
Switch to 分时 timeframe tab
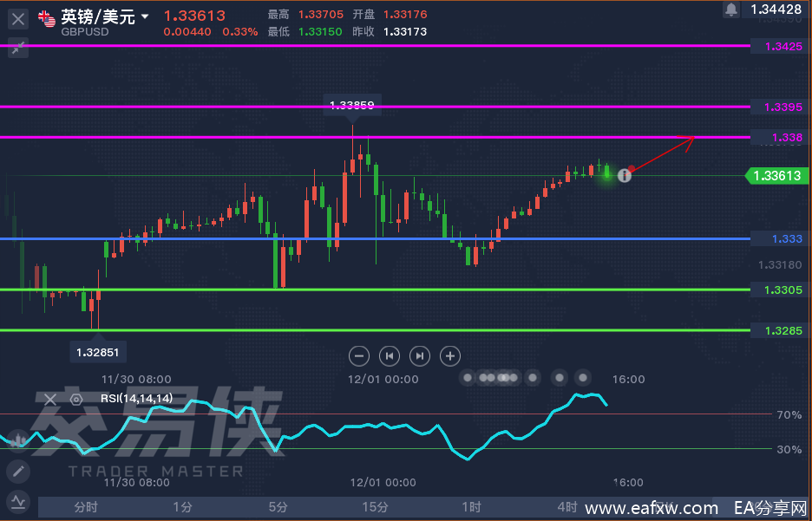tap(86, 507)
